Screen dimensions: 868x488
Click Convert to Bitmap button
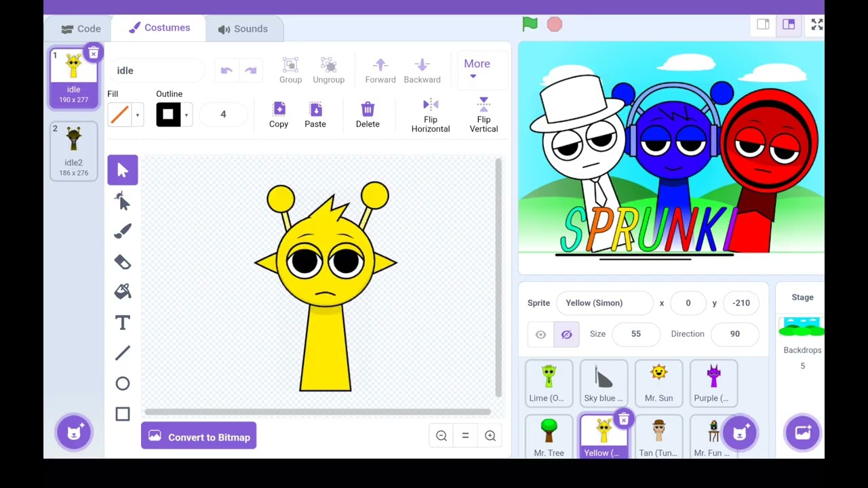point(199,436)
